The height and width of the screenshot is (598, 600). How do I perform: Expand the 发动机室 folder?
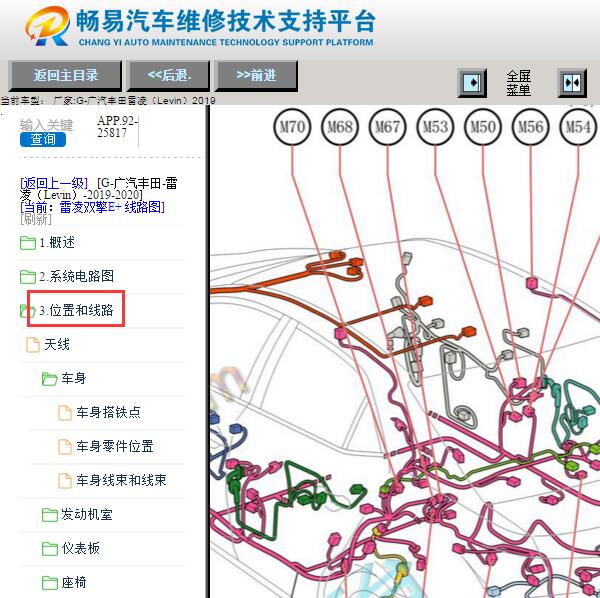coord(87,514)
